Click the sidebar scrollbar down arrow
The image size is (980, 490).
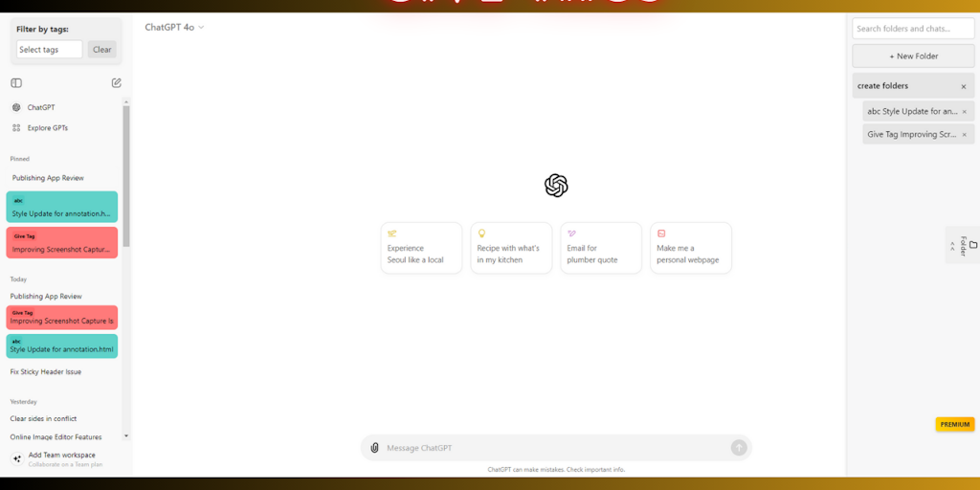click(126, 435)
